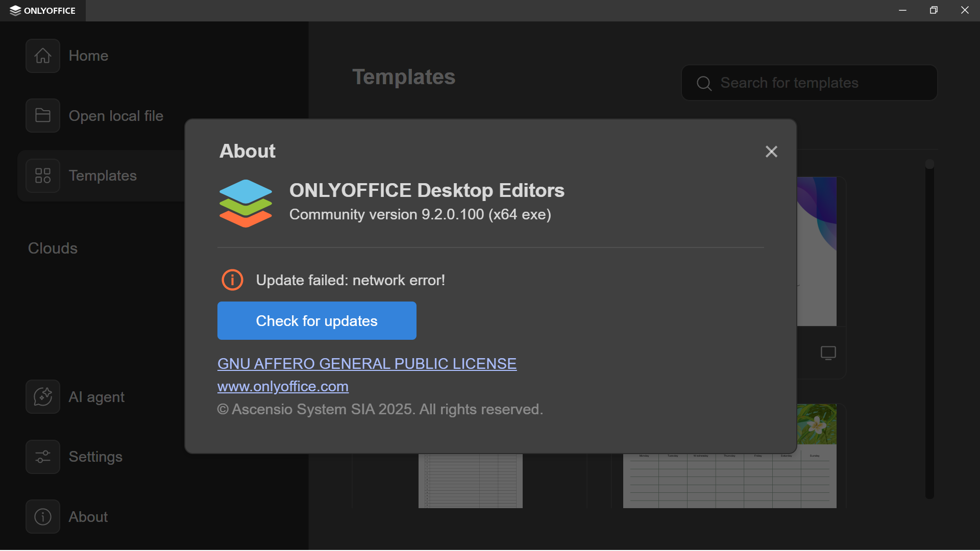
Task: Open the weekly calendar template thumbnail
Action: point(729,480)
